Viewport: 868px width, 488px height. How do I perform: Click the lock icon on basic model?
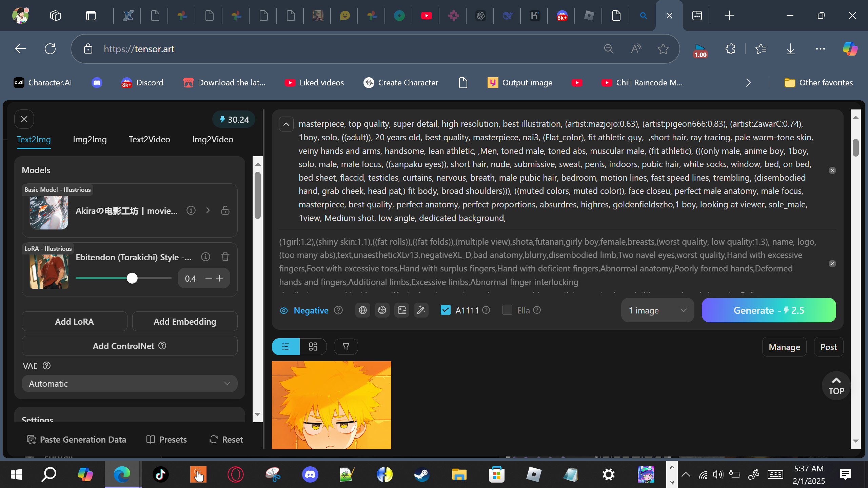tap(225, 210)
